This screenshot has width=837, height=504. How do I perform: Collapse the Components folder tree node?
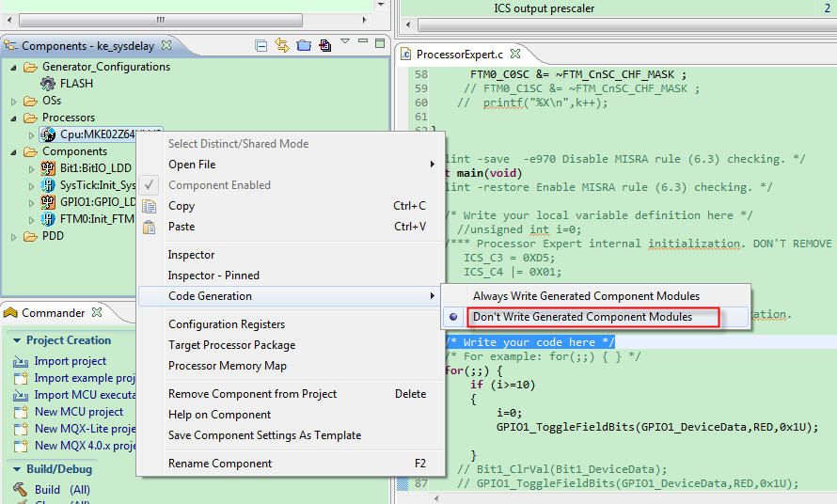click(x=14, y=152)
